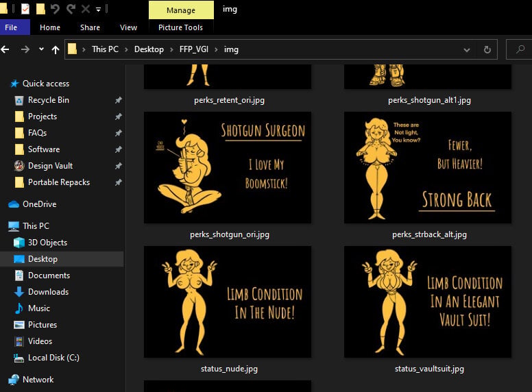Click the Manage contextual tab
Screen dimensions: 532x392
point(181,10)
